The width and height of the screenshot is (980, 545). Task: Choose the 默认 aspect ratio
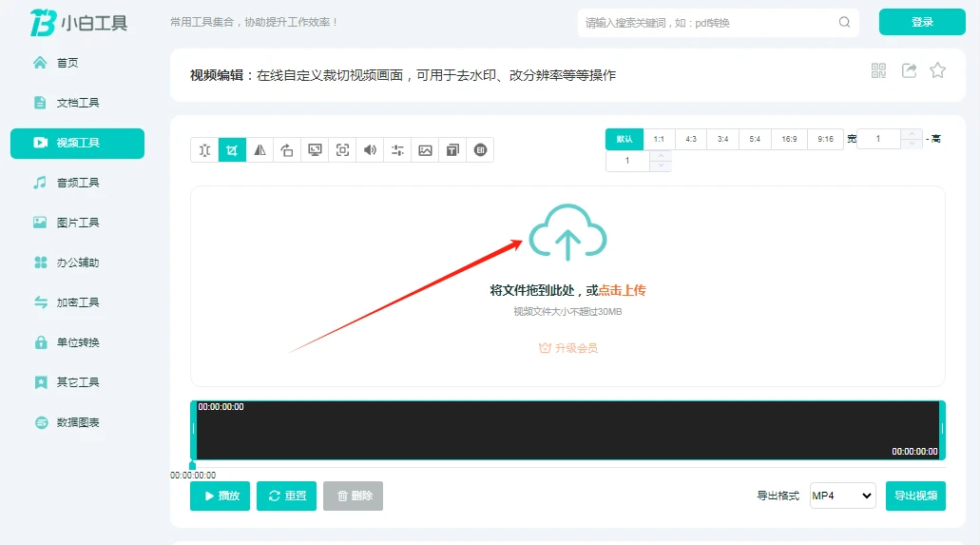(x=625, y=139)
